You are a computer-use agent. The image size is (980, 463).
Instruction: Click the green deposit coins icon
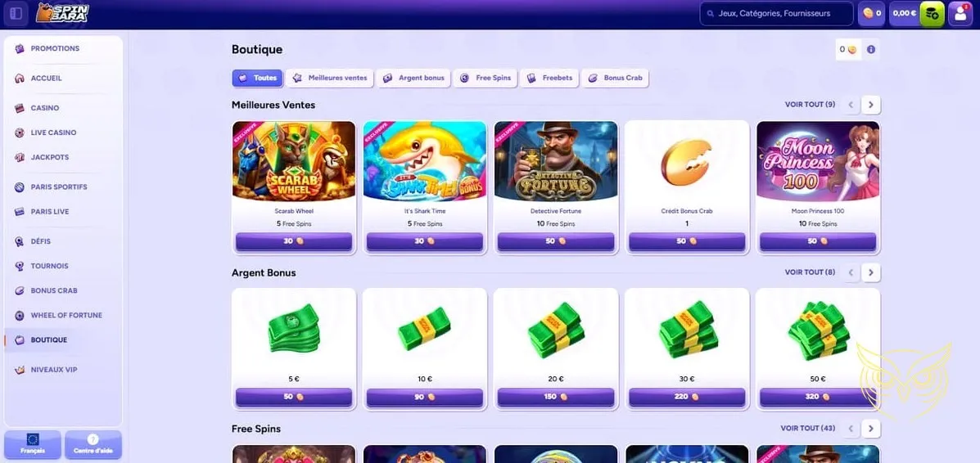click(x=932, y=14)
